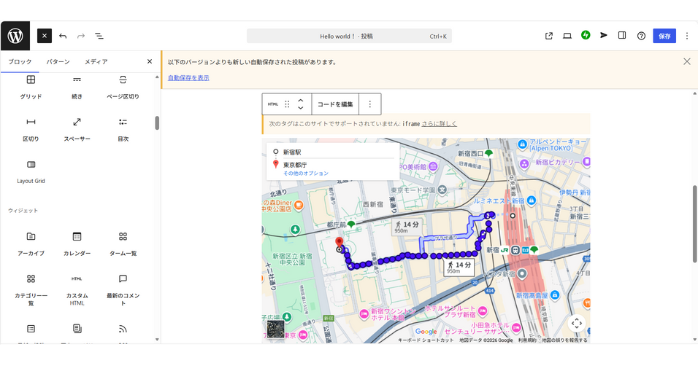View the post in new tab
The image size is (698, 365).
click(548, 36)
